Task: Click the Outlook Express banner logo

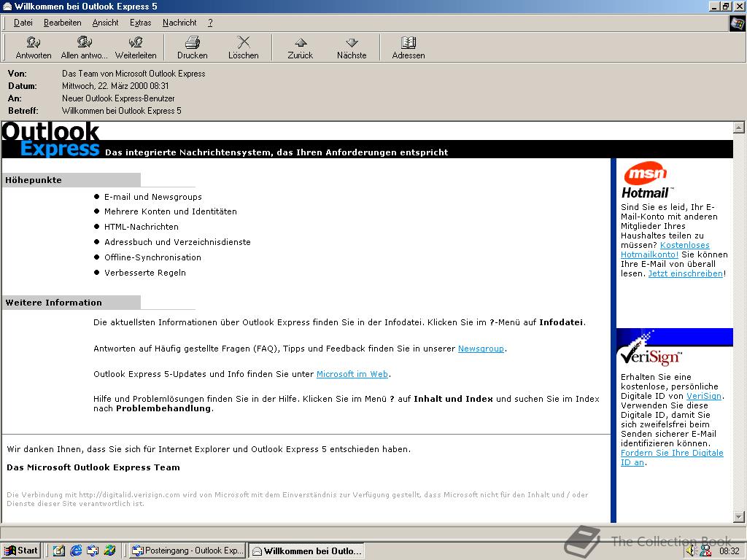Action: [51, 139]
